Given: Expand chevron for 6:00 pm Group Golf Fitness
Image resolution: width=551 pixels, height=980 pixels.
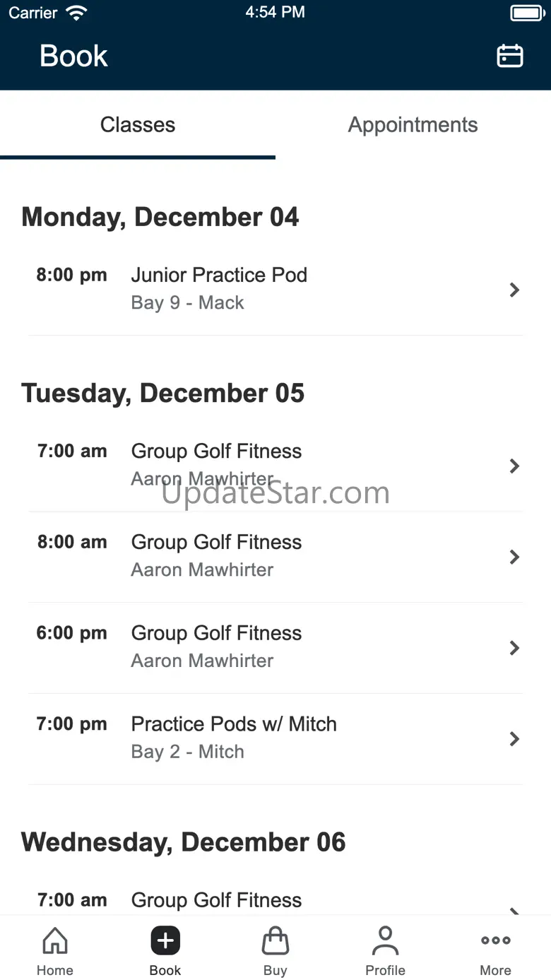Looking at the screenshot, I should (x=514, y=648).
